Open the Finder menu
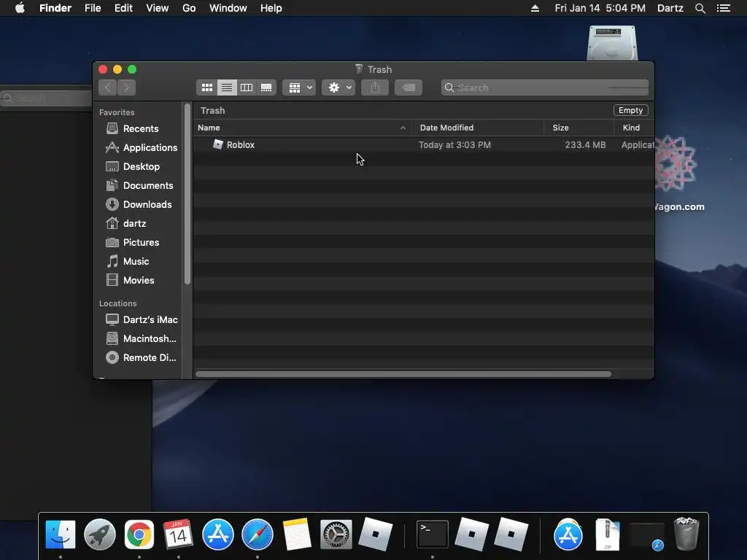 point(55,8)
